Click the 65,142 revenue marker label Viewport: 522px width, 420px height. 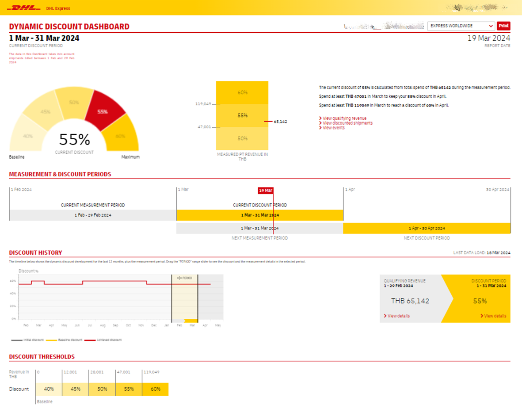click(x=280, y=122)
